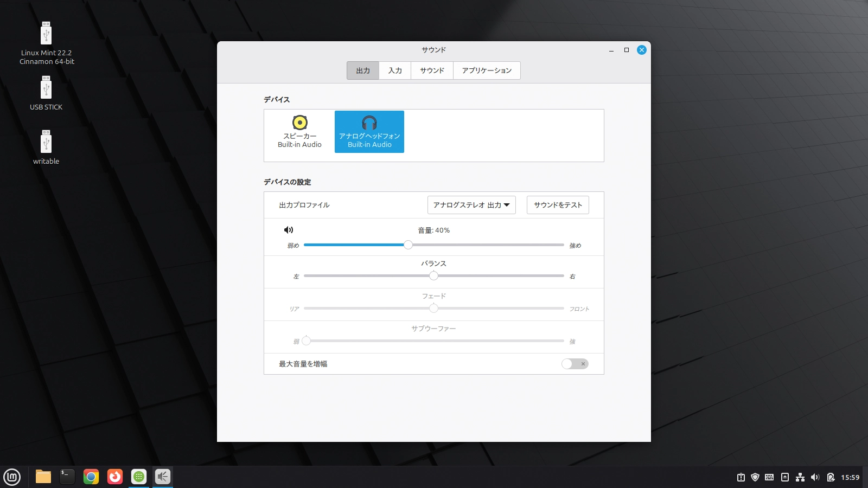Open the アプリケーション tab
Screen dimensions: 868x488
point(487,70)
